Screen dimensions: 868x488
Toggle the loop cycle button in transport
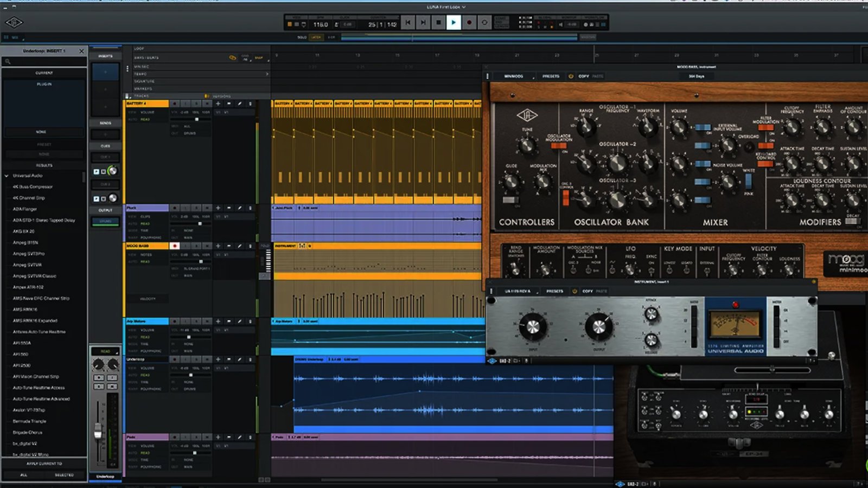(x=484, y=22)
